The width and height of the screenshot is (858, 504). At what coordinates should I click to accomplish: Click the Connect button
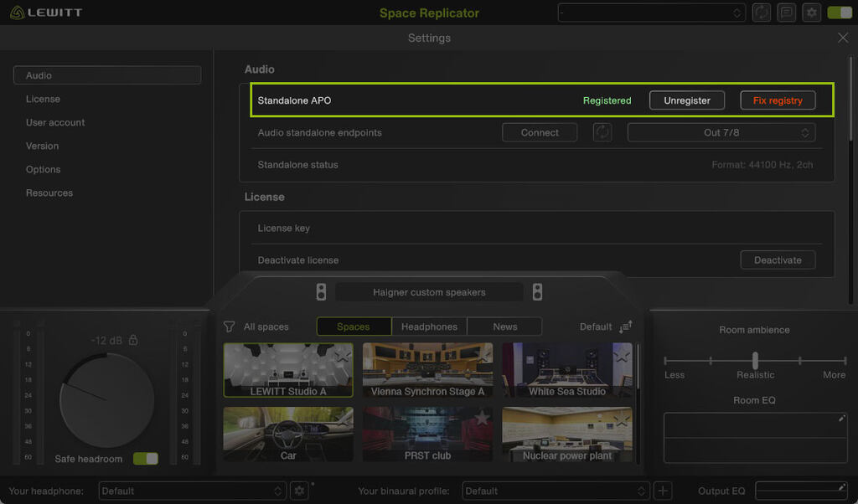(540, 132)
